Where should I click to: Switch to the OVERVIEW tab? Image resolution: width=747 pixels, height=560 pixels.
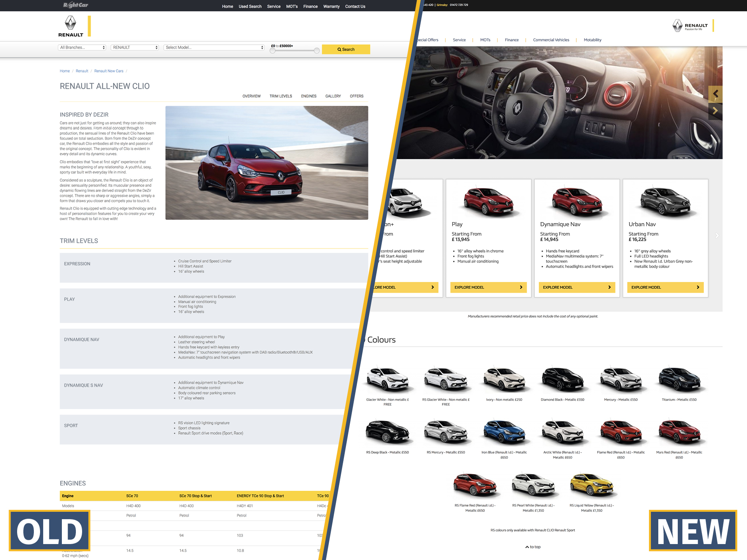(252, 96)
